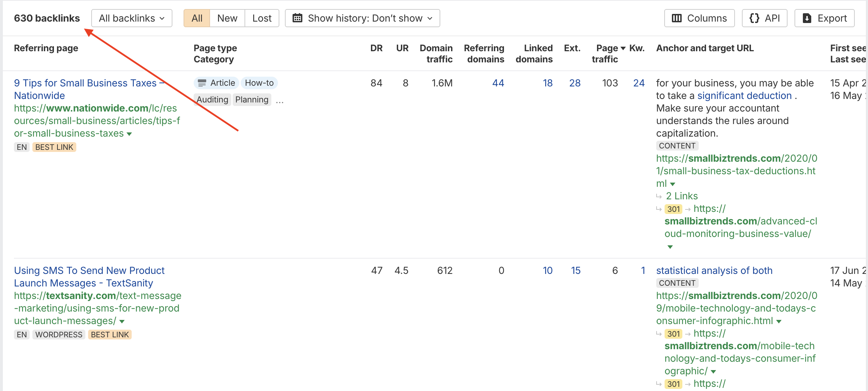
Task: Click the WORDPRESS badge on TextSanity row
Action: pos(59,335)
